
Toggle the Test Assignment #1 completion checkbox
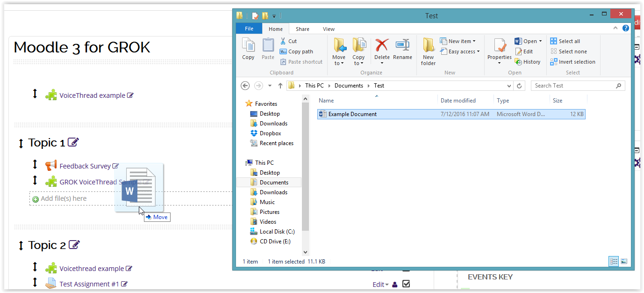click(406, 284)
